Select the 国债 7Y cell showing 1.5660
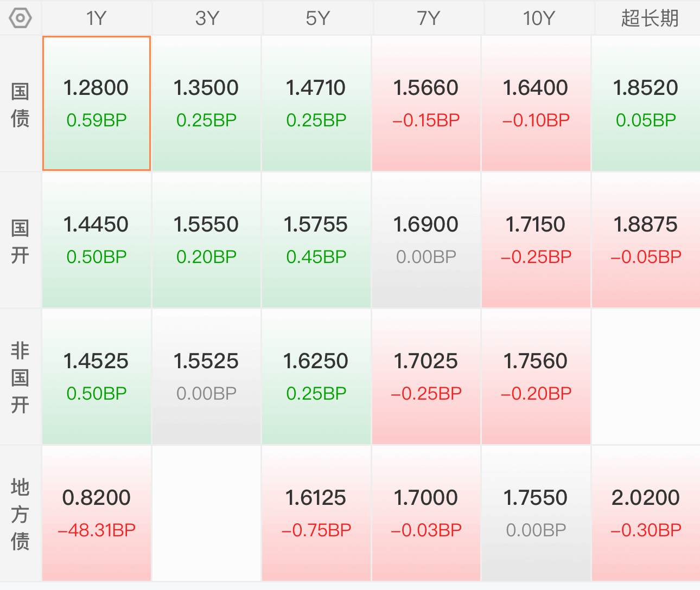This screenshot has height=590, width=700. tap(426, 104)
